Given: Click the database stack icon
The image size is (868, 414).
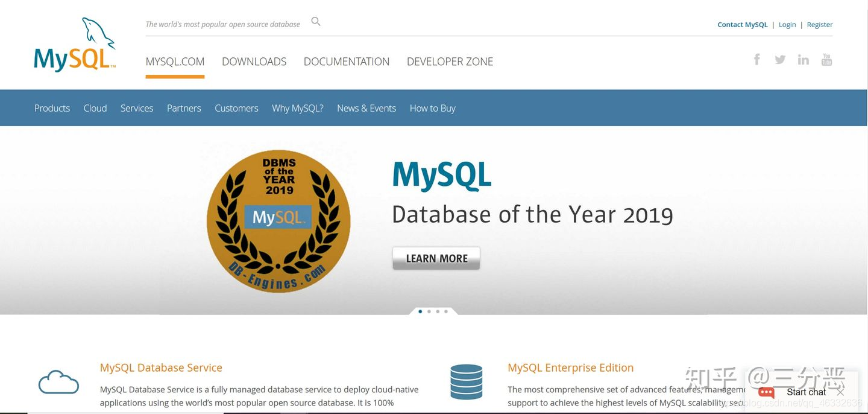Looking at the screenshot, I should (x=466, y=381).
